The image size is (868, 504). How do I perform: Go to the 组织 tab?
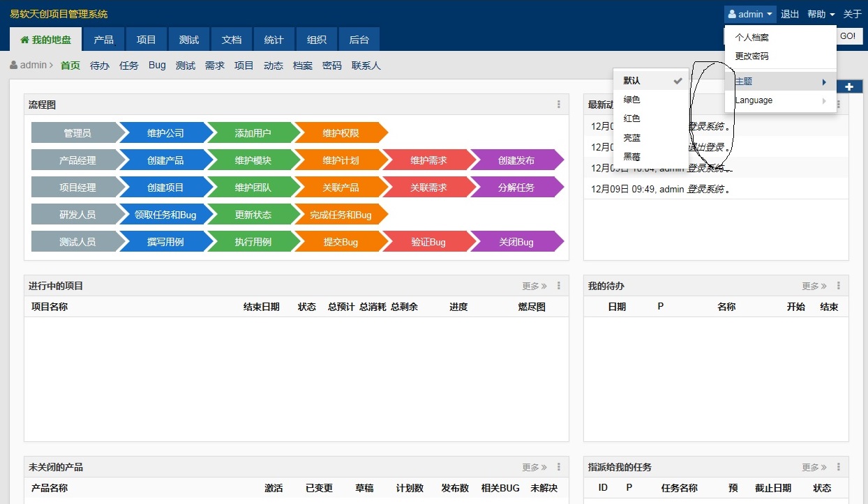click(317, 40)
